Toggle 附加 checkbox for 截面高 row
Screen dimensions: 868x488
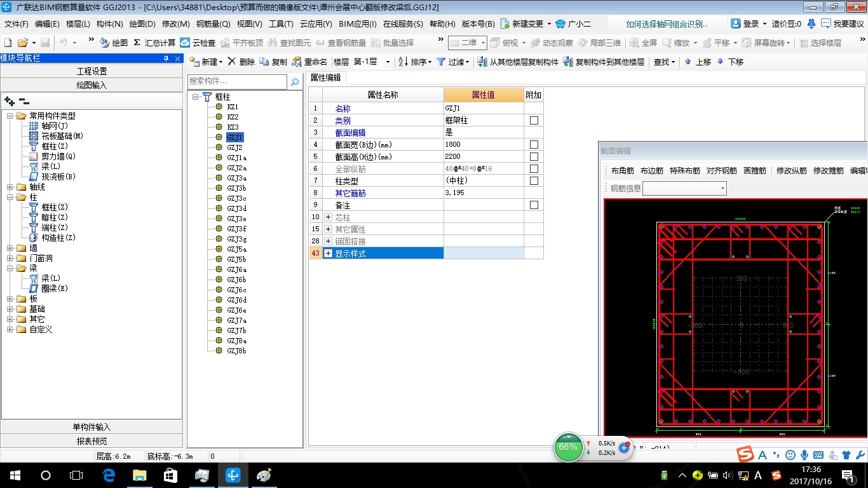[x=534, y=156]
